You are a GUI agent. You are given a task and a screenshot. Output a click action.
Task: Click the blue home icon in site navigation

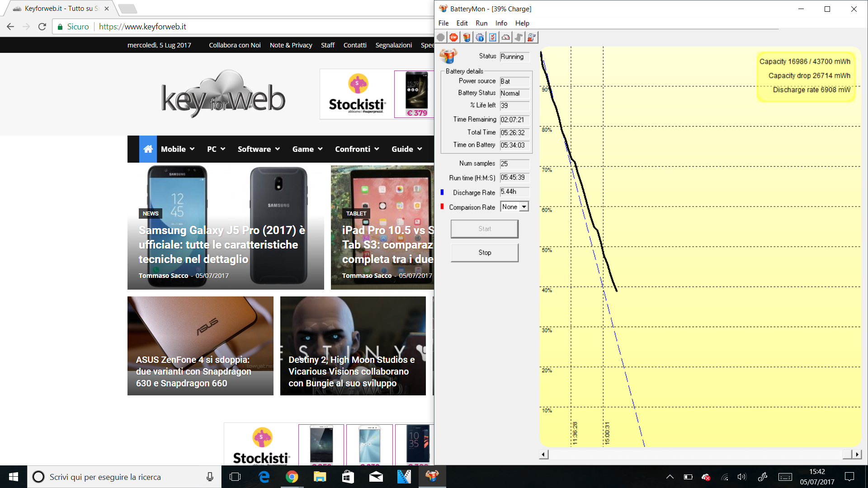click(x=148, y=149)
